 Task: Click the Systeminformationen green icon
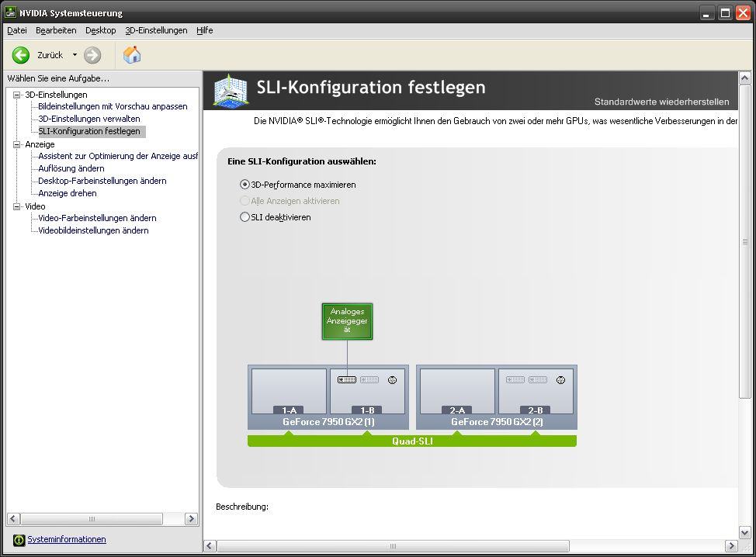(x=19, y=540)
